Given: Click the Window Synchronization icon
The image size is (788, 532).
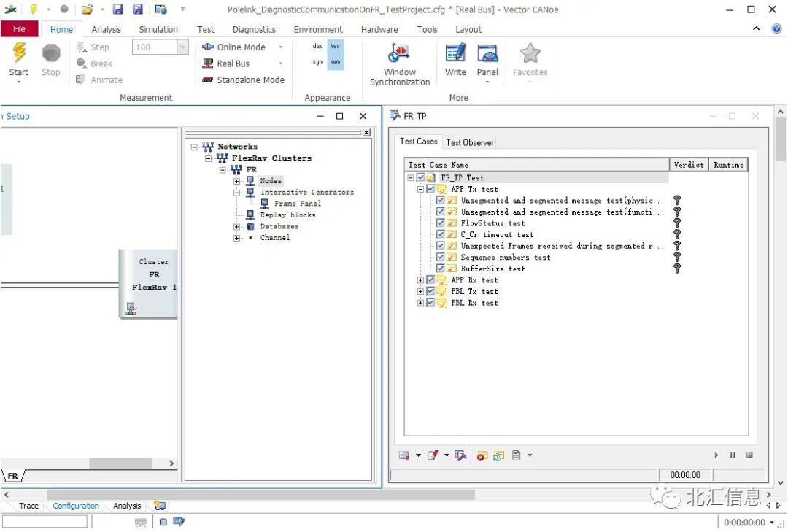Looking at the screenshot, I should pos(400,53).
